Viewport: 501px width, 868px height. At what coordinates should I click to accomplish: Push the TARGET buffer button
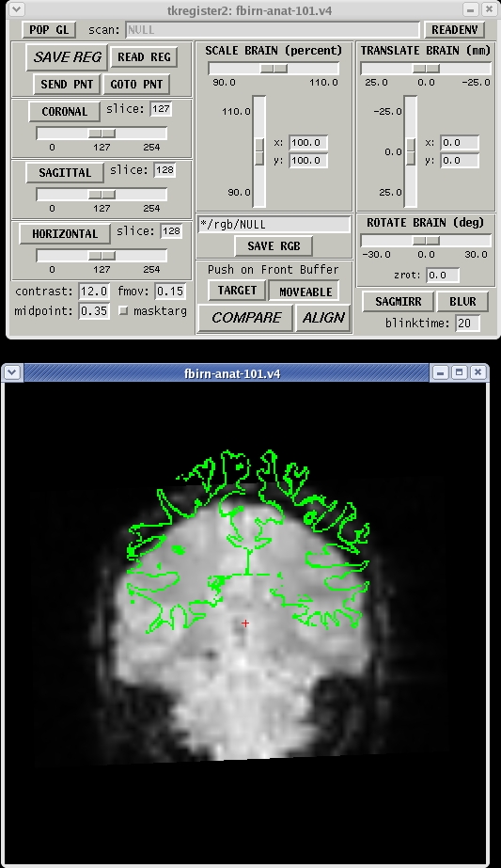pyautogui.click(x=237, y=291)
